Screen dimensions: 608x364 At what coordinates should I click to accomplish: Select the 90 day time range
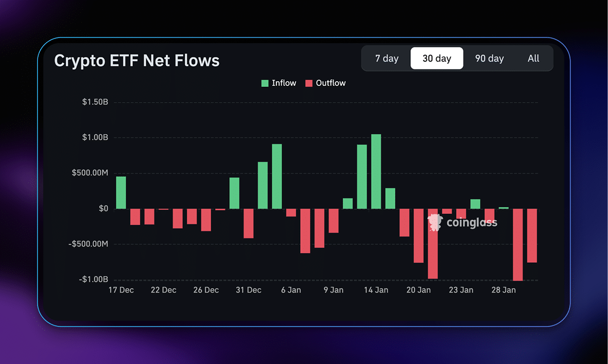(x=489, y=58)
